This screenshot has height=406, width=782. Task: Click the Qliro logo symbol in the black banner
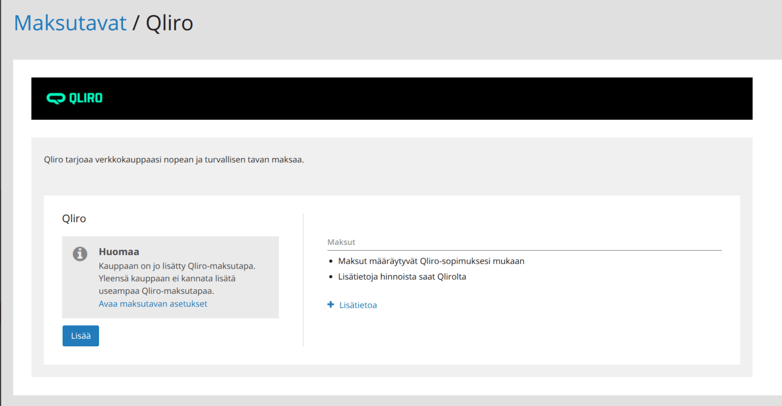point(56,98)
